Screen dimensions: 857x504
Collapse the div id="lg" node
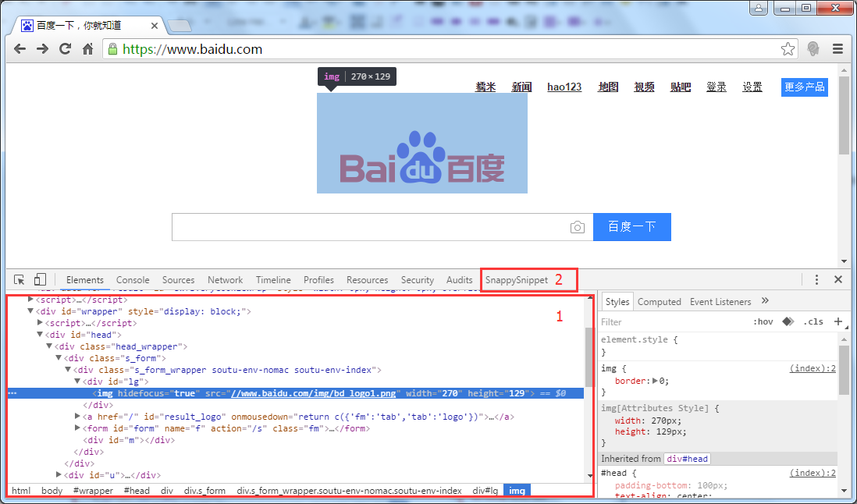click(77, 382)
